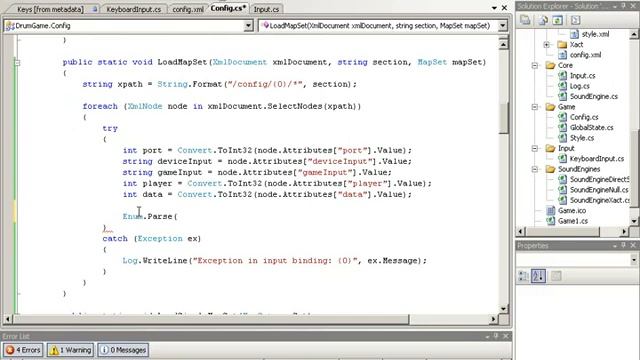
Task: Click the code editor scroll down arrow
Action: click(x=504, y=309)
